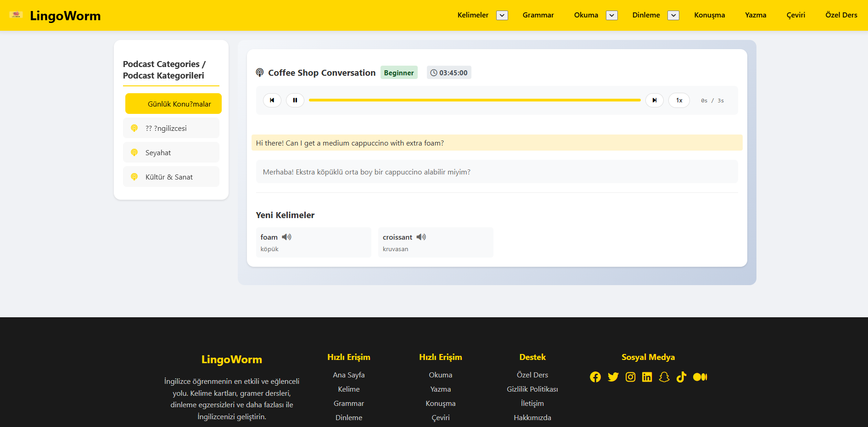Open the Grammar menu in navbar
The height and width of the screenshot is (427, 868).
pyautogui.click(x=538, y=15)
